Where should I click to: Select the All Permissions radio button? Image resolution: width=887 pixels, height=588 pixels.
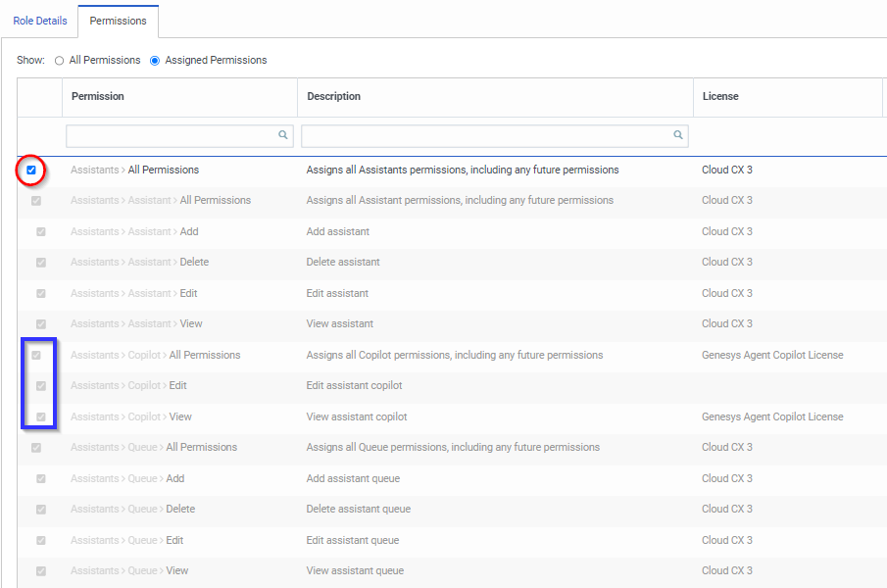point(60,61)
